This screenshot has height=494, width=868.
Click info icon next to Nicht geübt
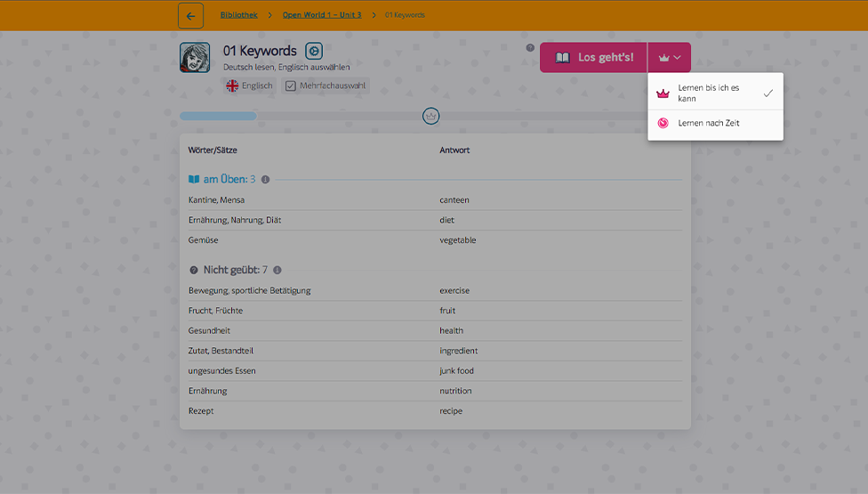[x=277, y=270]
